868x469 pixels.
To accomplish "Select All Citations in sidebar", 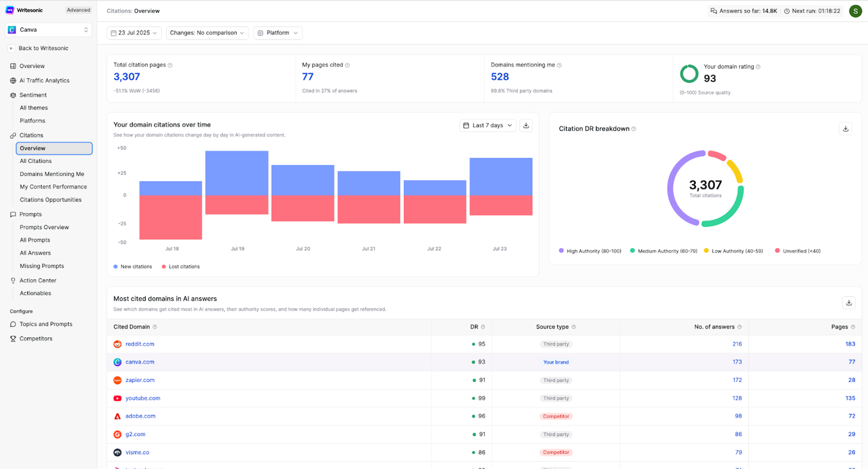I will 36,161.
